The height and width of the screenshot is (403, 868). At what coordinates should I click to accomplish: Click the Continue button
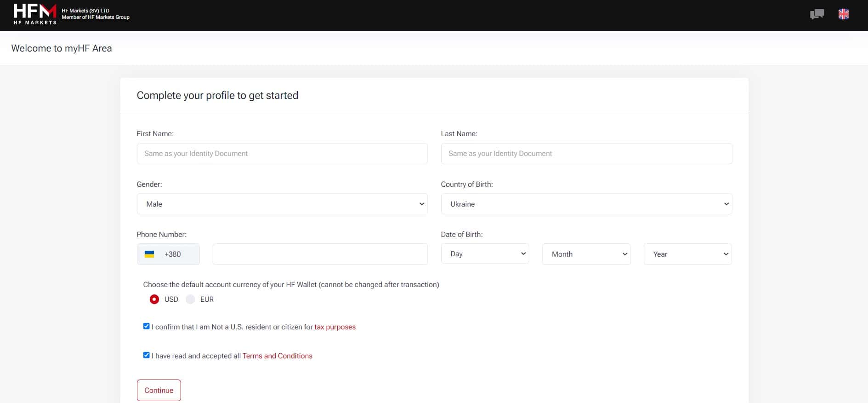(x=159, y=390)
